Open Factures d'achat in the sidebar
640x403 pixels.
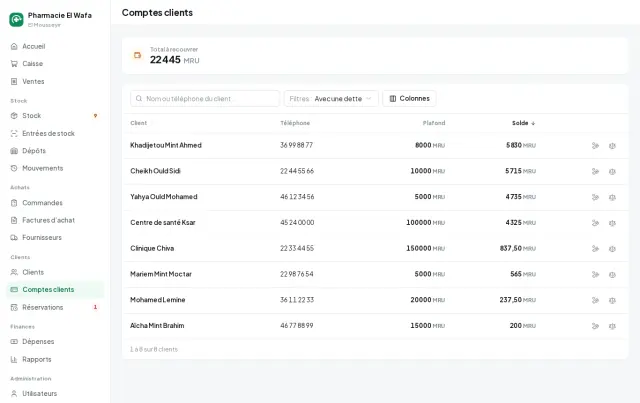[55, 220]
